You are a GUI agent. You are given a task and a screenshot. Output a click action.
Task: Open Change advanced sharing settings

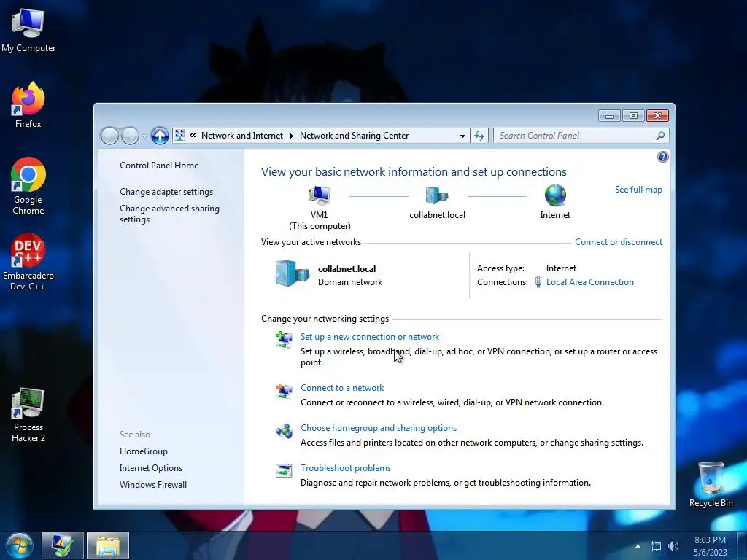point(169,214)
